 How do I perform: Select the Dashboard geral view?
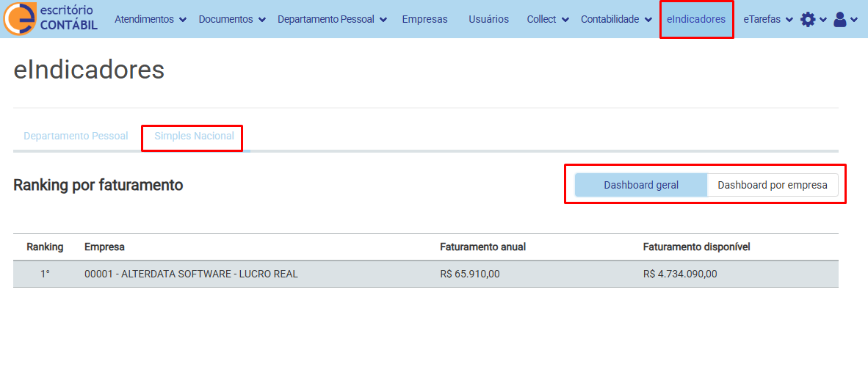pyautogui.click(x=641, y=185)
